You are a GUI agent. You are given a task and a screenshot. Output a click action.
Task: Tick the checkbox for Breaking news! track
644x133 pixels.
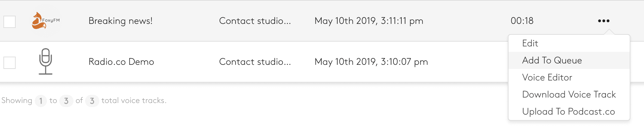[x=10, y=22]
